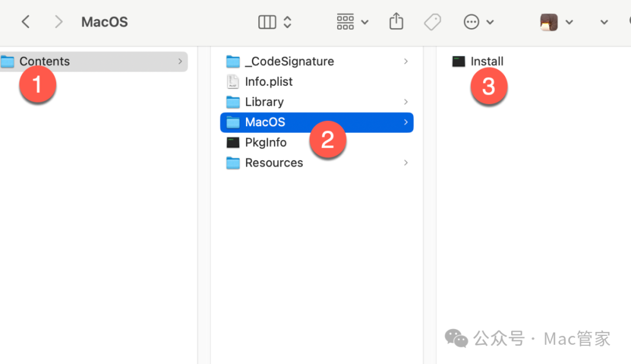Select the Info.plist file
631x364 pixels.
[x=317, y=82]
